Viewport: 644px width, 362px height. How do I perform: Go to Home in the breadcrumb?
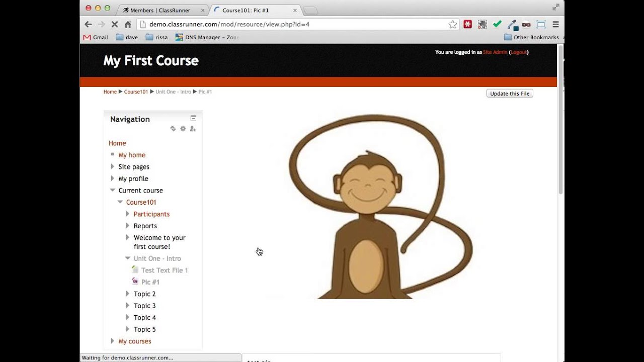click(110, 92)
